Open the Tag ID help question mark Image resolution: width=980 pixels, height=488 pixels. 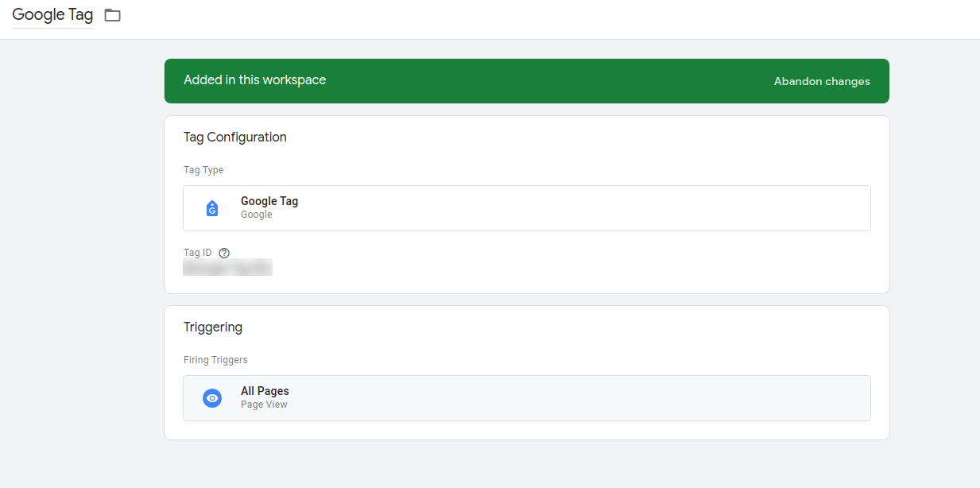(x=223, y=252)
